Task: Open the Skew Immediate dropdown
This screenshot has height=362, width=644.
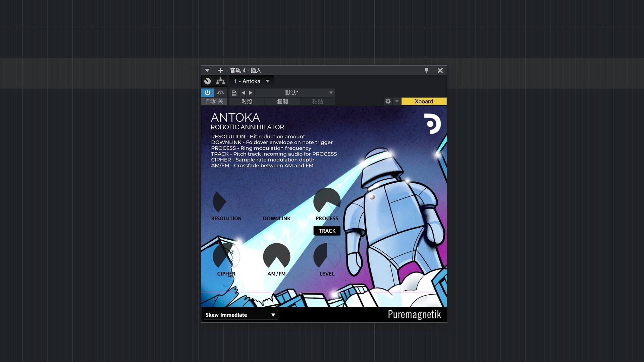Action: (x=240, y=315)
